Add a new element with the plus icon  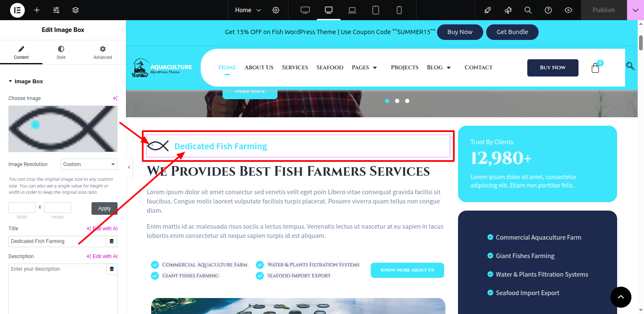[37, 10]
